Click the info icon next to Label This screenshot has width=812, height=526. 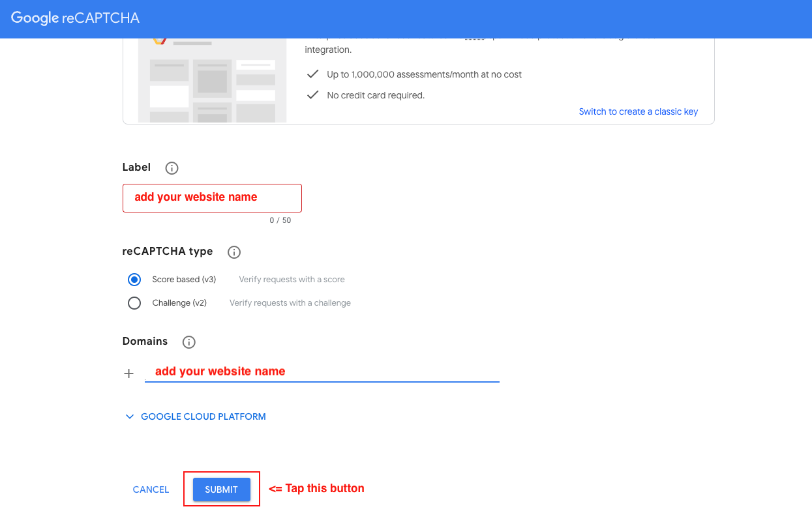[x=172, y=168]
